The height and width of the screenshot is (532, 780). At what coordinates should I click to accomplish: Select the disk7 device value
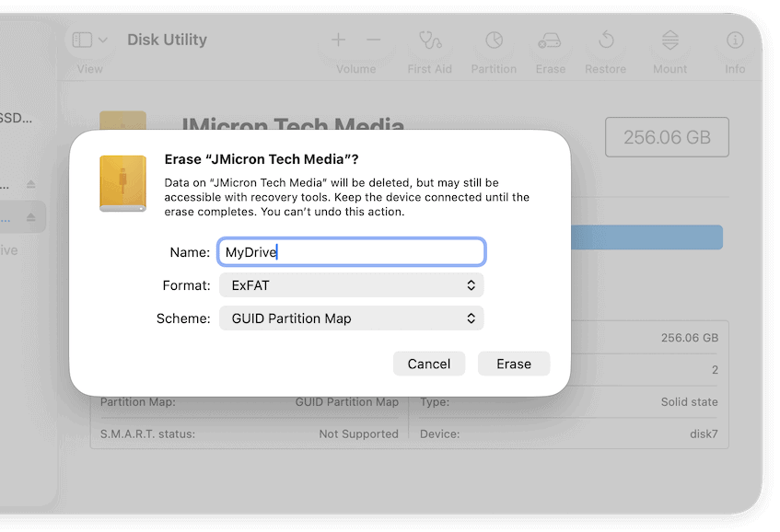[x=704, y=434]
